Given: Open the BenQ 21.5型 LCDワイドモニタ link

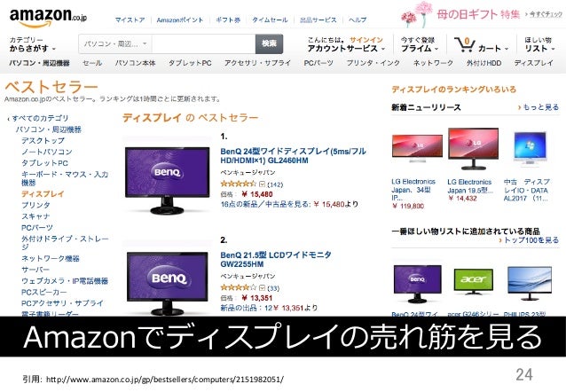Looking at the screenshot, I should pos(276,260).
